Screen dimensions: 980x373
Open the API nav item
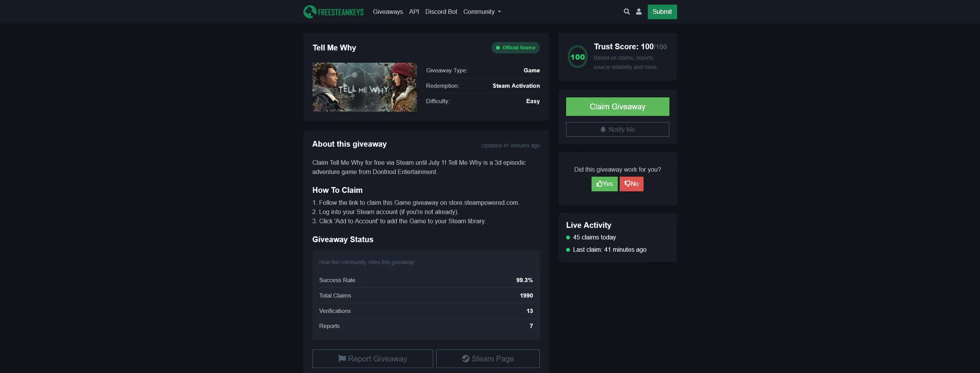coord(414,12)
